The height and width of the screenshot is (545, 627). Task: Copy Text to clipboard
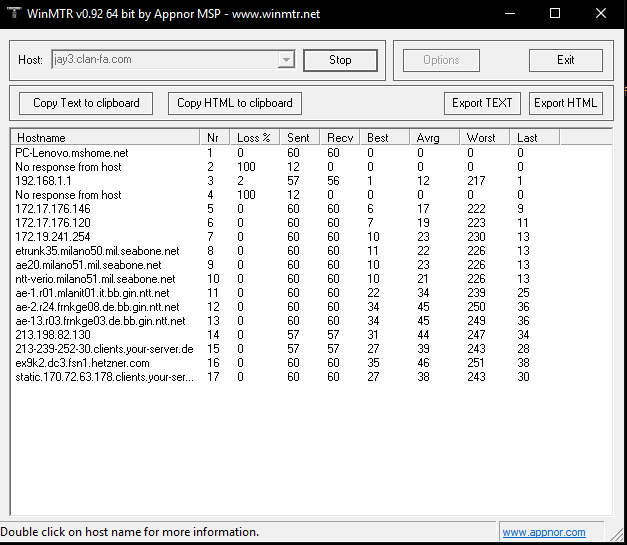(x=86, y=103)
